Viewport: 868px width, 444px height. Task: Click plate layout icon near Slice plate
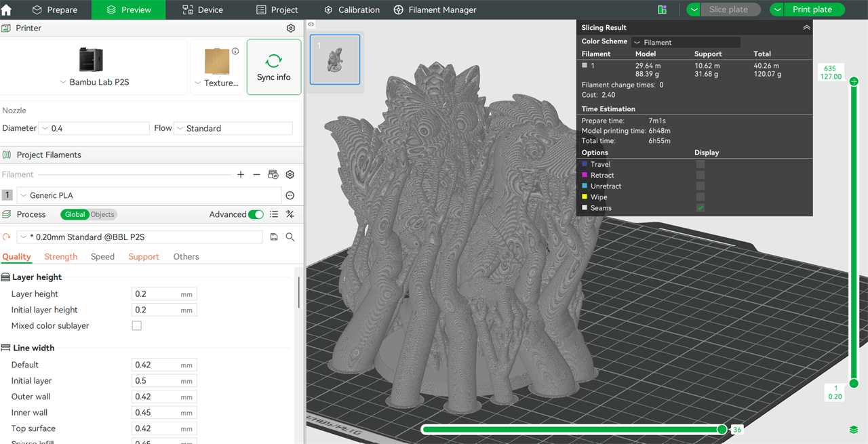(x=663, y=9)
